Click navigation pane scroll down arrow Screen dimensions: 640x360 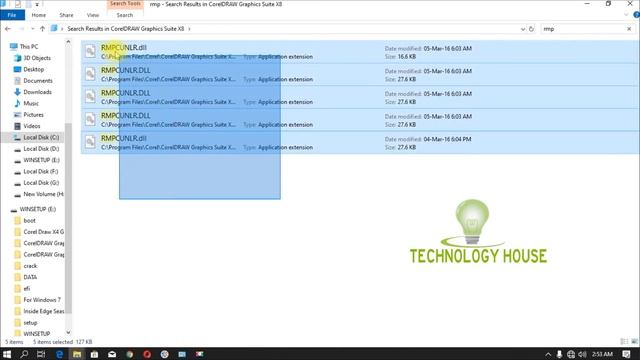68,332
